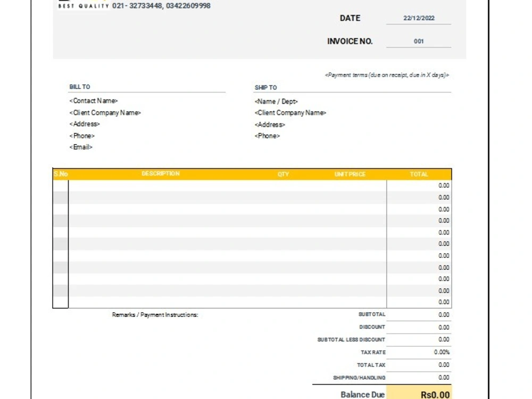Viewport: 532px width, 399px height.
Task: Select the TOTAL TAX value 0.00
Action: (444, 365)
